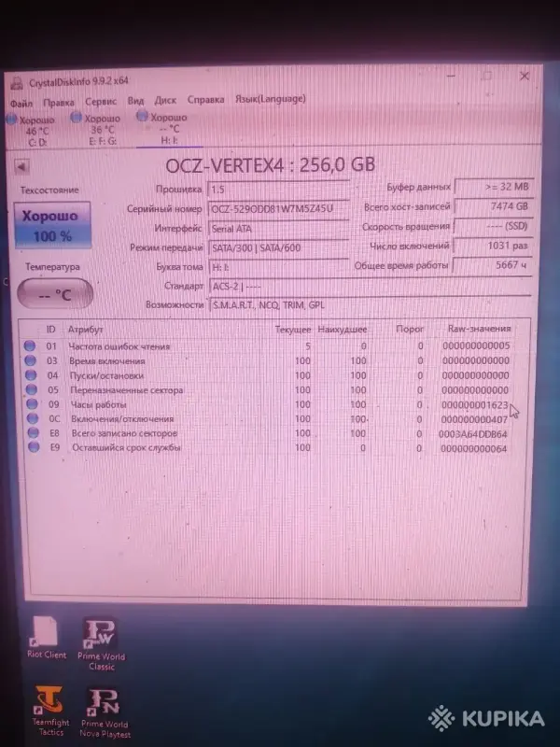Open the Справка menu
Viewport: 560px width, 747px height.
click(x=205, y=100)
